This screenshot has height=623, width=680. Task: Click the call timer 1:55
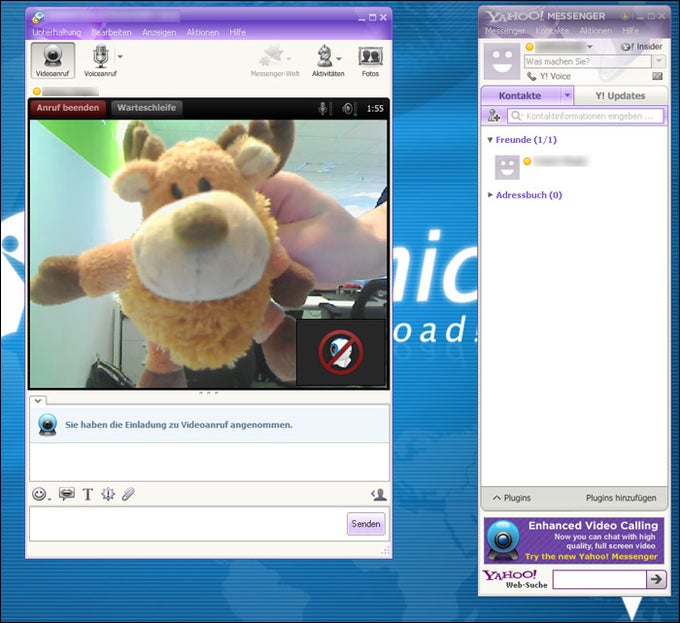click(x=375, y=108)
